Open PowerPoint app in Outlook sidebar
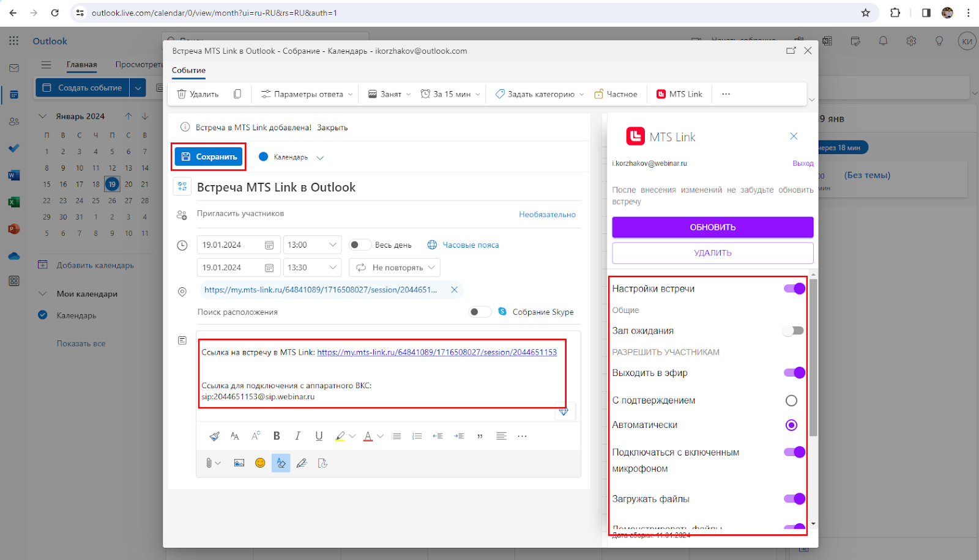Image resolution: width=979 pixels, height=560 pixels. click(13, 229)
